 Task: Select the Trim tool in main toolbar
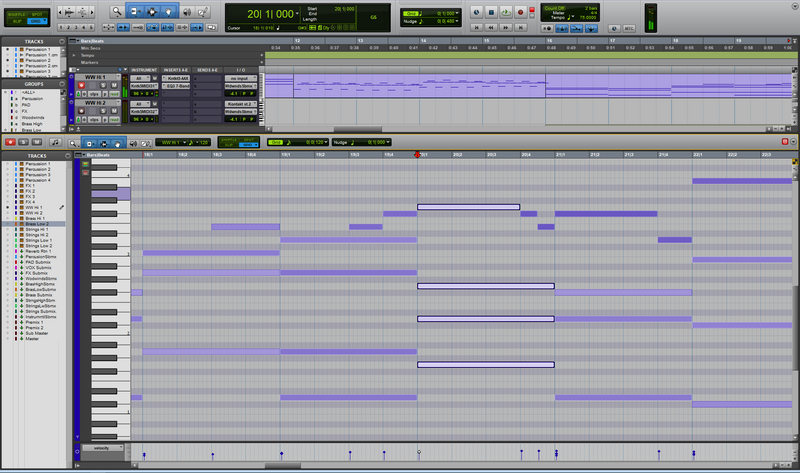tap(134, 12)
